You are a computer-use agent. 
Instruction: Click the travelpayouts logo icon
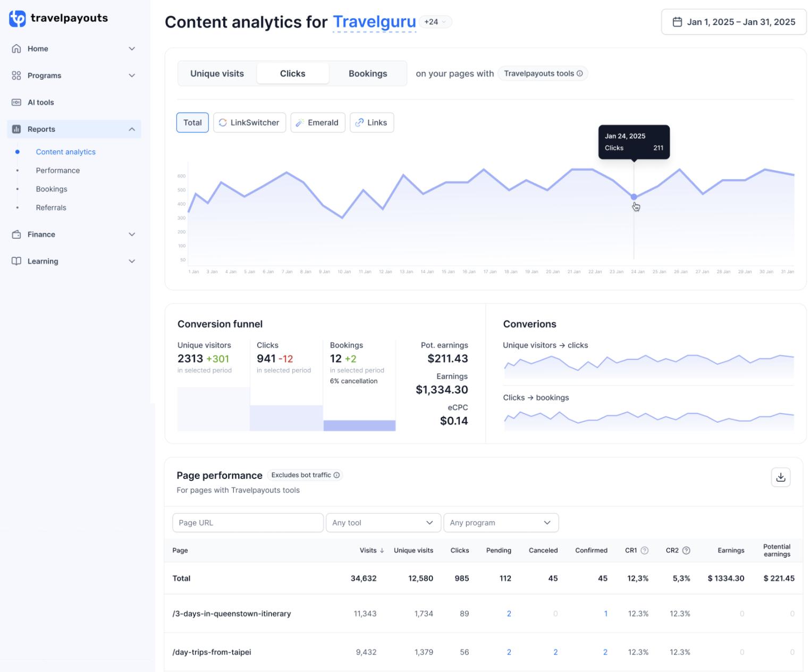coord(17,19)
